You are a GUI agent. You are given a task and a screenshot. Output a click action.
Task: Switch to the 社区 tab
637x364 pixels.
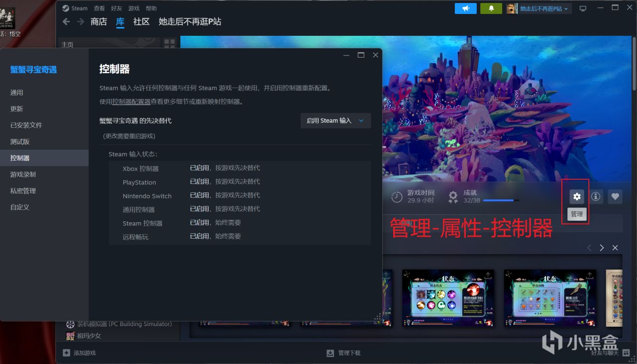coord(141,22)
